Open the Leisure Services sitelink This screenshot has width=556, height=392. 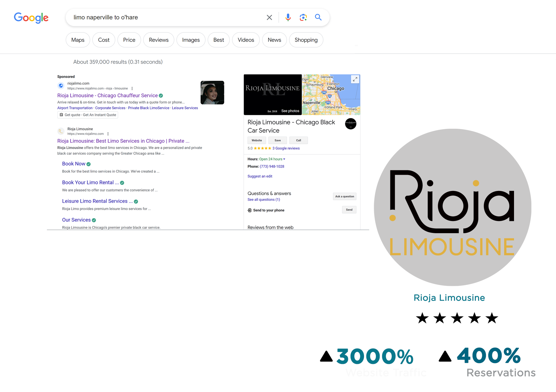(x=185, y=108)
